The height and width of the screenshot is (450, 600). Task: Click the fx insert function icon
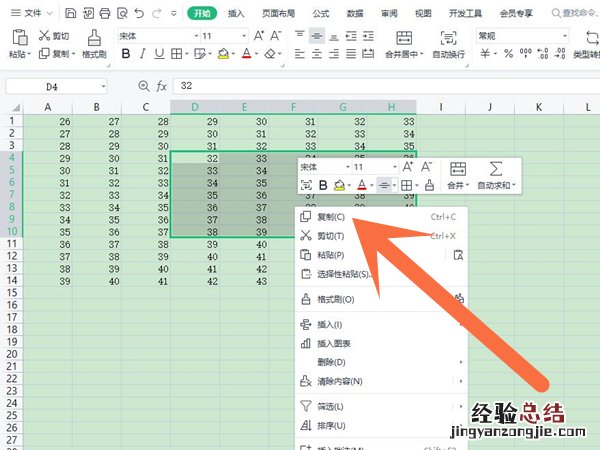pos(161,86)
